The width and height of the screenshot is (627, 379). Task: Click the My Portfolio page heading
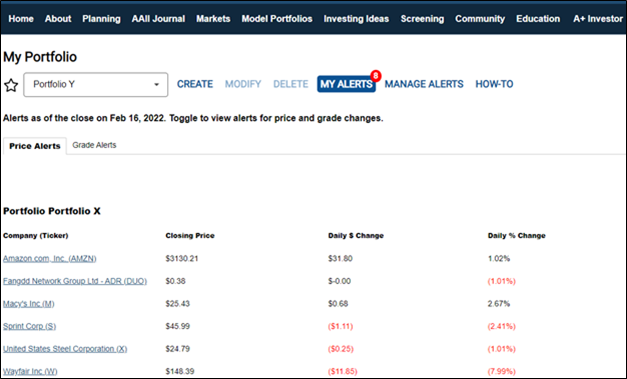tap(40, 57)
